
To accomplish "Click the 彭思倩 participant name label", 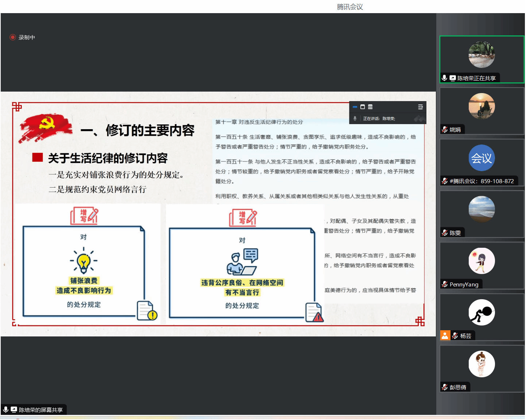I will point(458,387).
